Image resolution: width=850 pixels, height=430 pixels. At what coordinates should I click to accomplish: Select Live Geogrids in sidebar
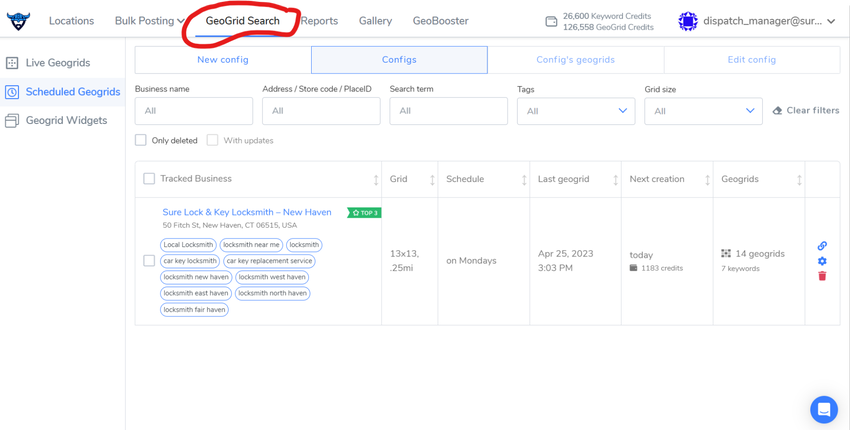click(x=58, y=63)
